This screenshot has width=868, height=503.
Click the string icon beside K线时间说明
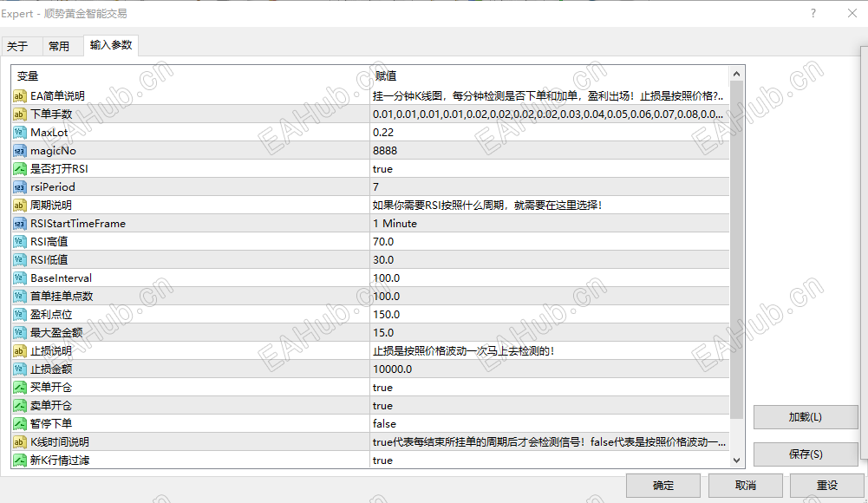(x=20, y=442)
